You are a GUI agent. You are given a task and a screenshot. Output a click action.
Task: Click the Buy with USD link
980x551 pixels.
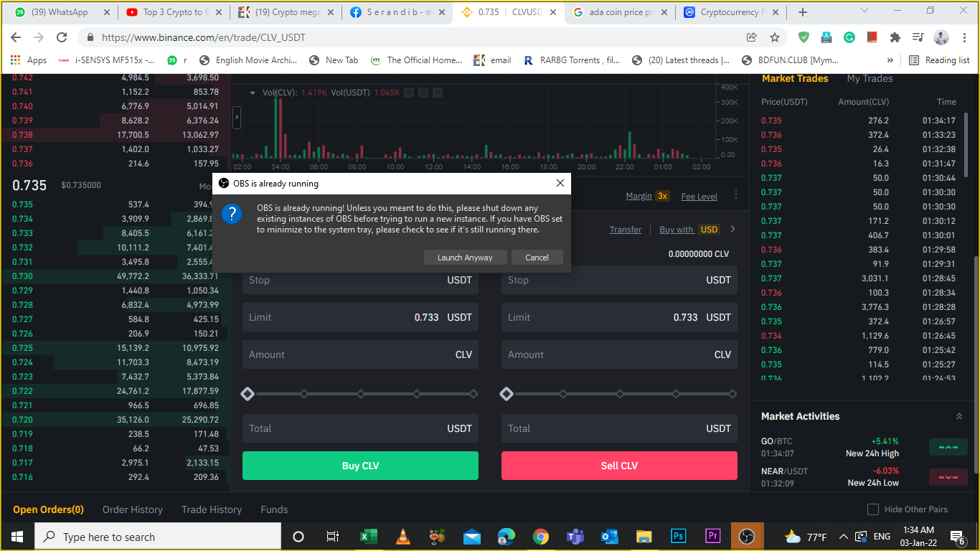tap(689, 230)
